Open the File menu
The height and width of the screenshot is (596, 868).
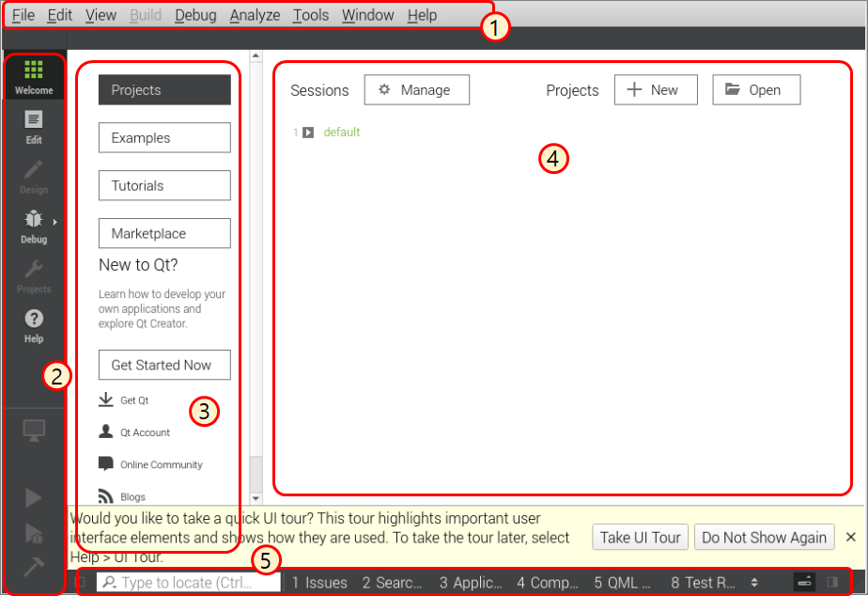point(23,15)
